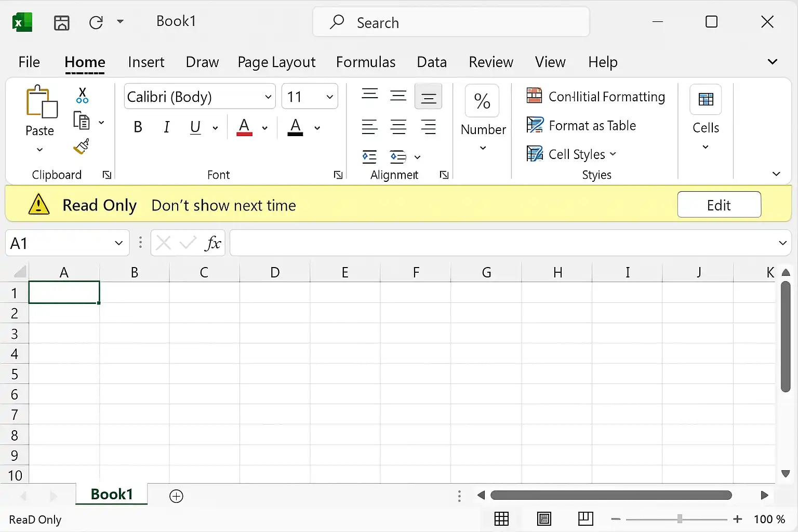798x532 pixels.
Task: Switch to the Formulas tab
Action: point(366,62)
